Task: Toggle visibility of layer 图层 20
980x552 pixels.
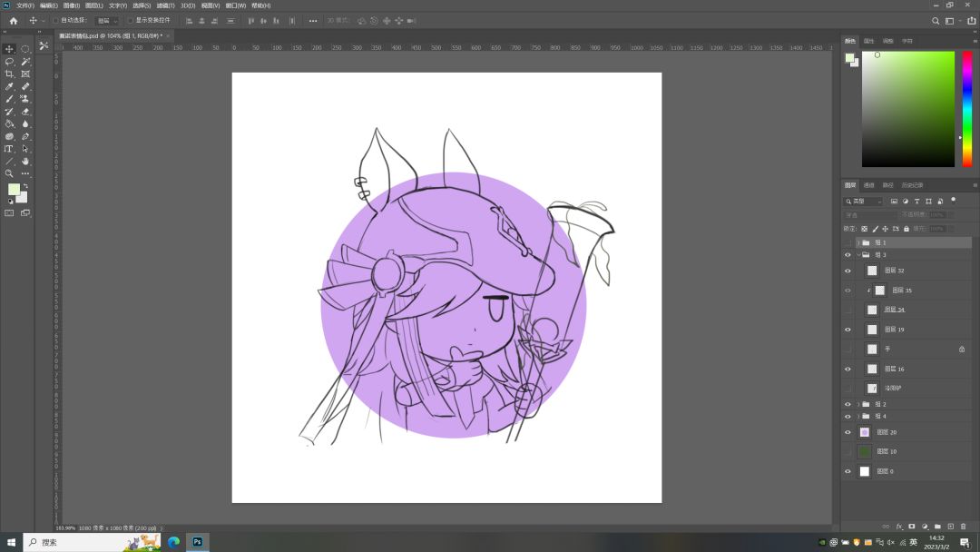Action: point(848,432)
